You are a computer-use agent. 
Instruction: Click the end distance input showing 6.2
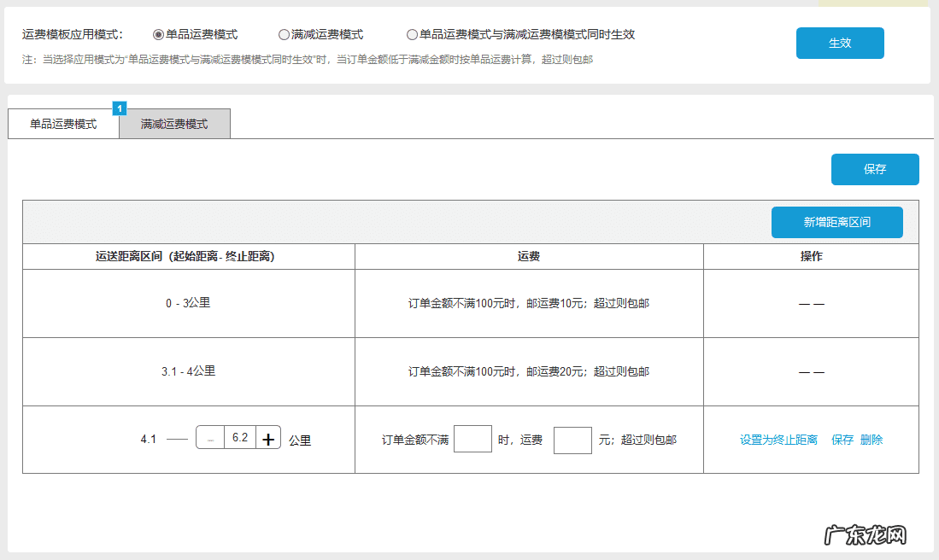(x=240, y=437)
